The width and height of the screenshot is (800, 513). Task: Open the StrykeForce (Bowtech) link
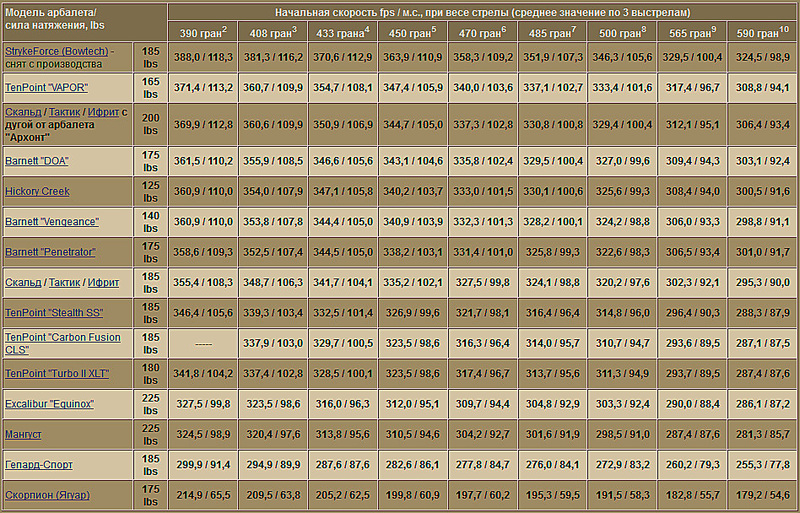(57, 52)
